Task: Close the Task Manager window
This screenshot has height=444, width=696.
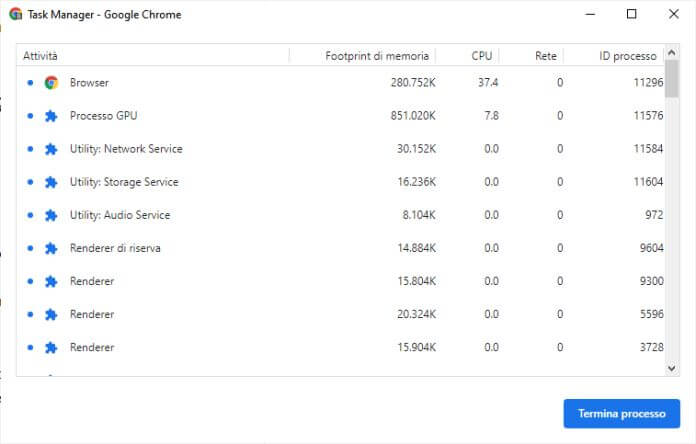Action: pyautogui.click(x=673, y=14)
